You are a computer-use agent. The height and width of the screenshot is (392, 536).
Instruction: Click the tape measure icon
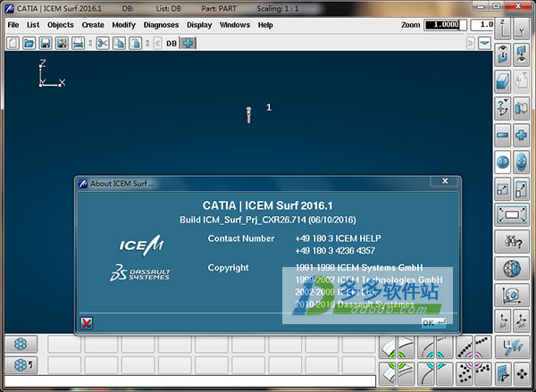[512, 295]
